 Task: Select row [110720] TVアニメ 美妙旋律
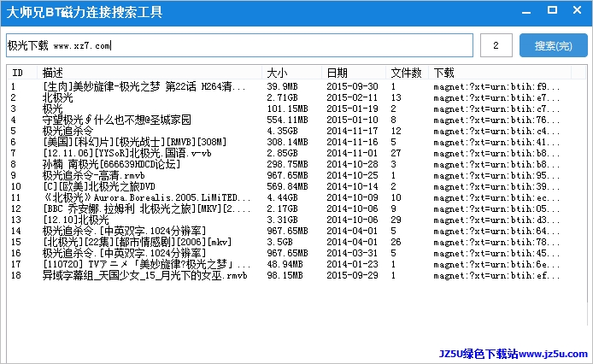(296, 264)
